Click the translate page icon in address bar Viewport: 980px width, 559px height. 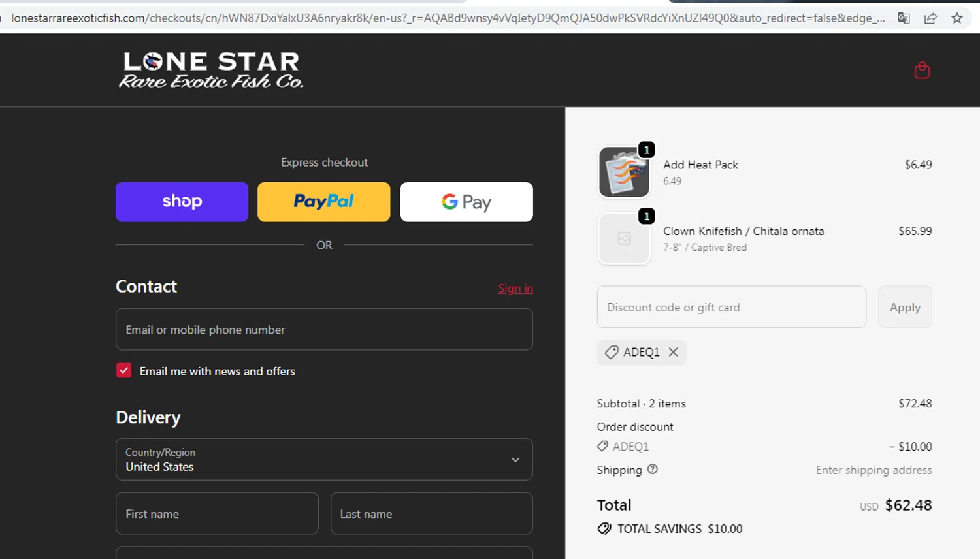click(904, 18)
